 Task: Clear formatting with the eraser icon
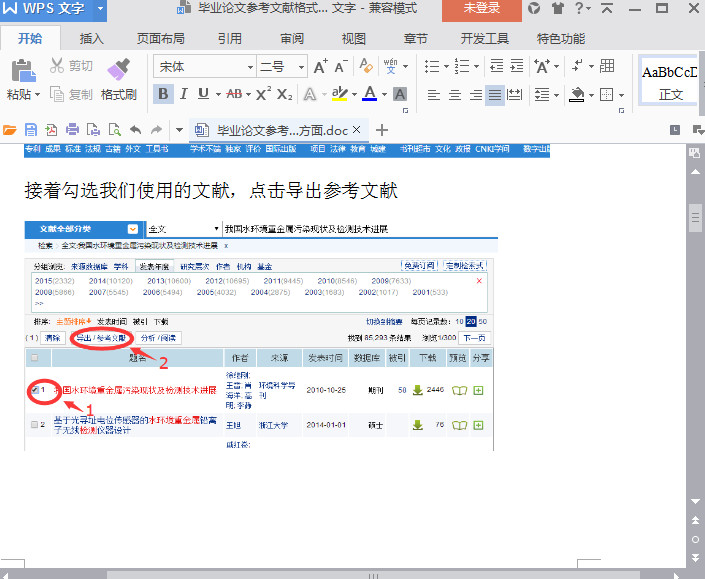(x=366, y=66)
